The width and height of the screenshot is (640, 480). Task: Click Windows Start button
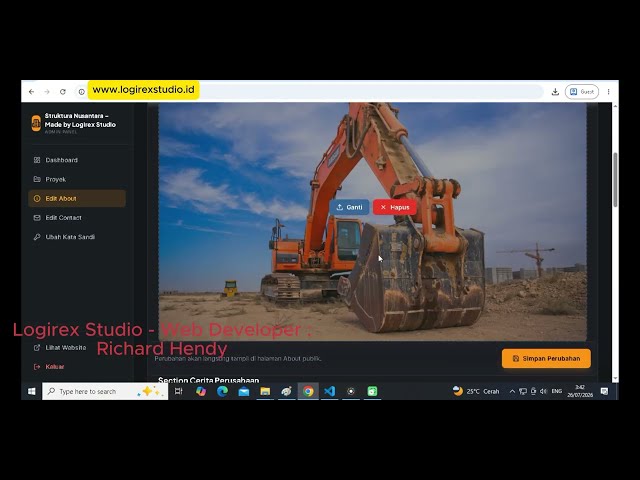click(x=31, y=391)
